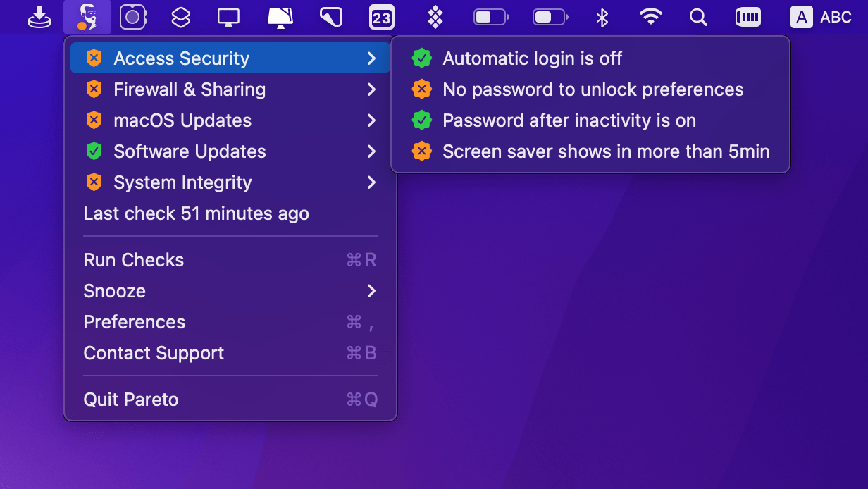Click Contact Support
The height and width of the screenshot is (489, 868).
click(x=154, y=353)
